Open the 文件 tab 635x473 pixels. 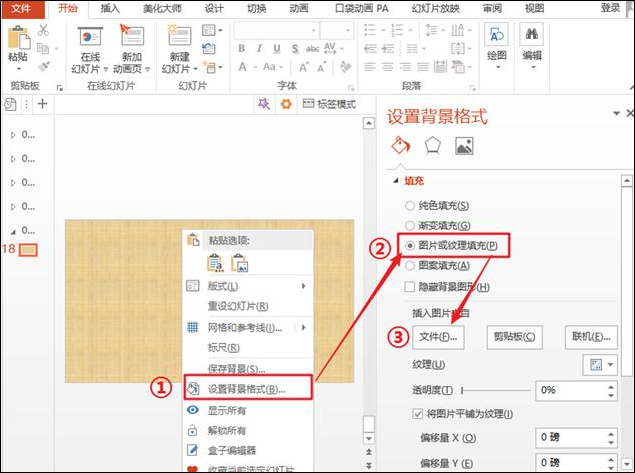pos(21,9)
